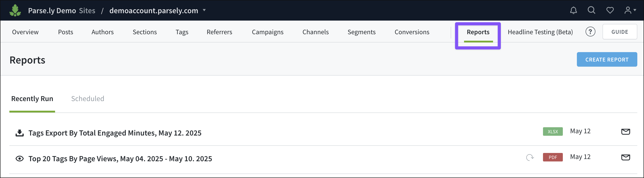
Task: Switch to the Scheduled tab
Action: [88, 99]
